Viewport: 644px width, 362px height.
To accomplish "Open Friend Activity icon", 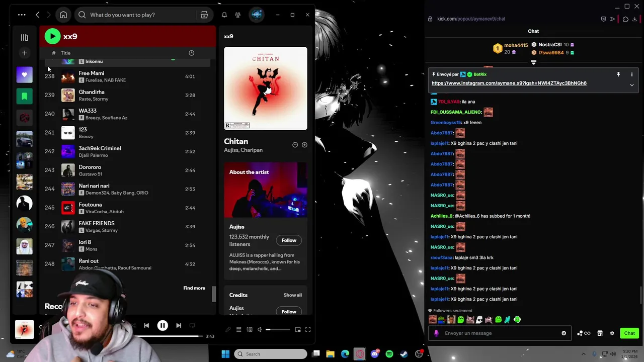I will pyautogui.click(x=238, y=15).
